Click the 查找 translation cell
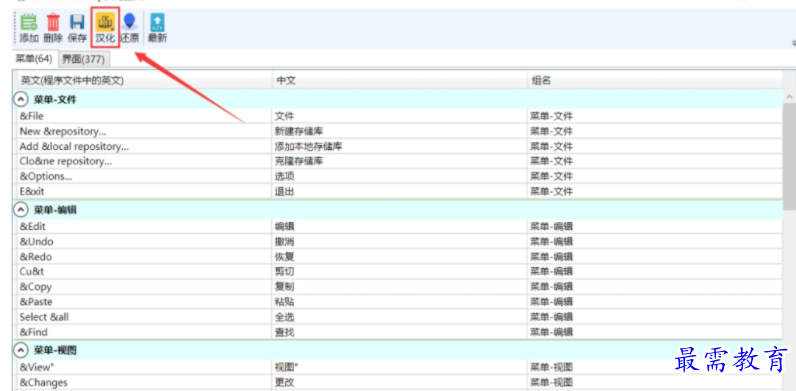796x391 pixels. pos(400,332)
